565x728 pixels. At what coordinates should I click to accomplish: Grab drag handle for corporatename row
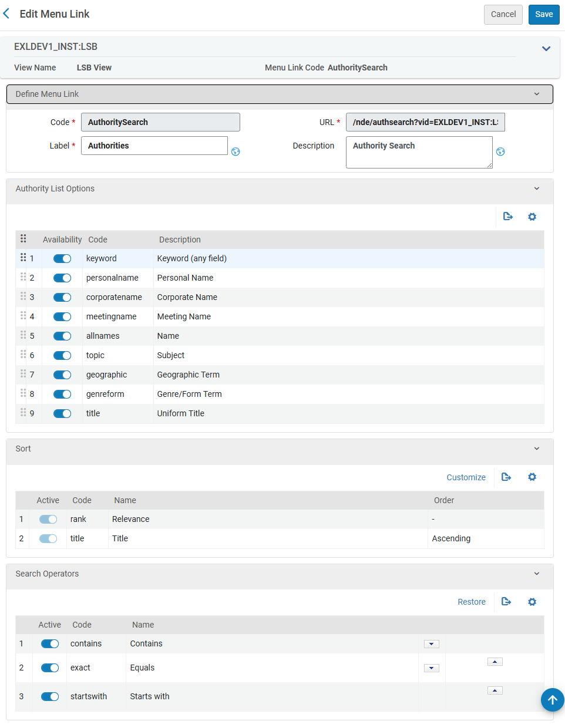click(23, 296)
